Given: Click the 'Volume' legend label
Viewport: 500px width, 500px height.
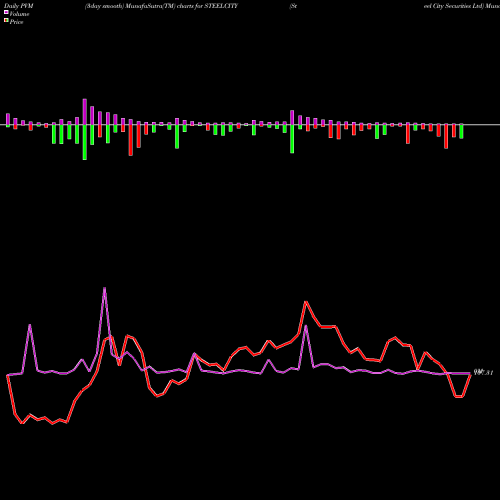Looking at the screenshot, I should 19,14.
